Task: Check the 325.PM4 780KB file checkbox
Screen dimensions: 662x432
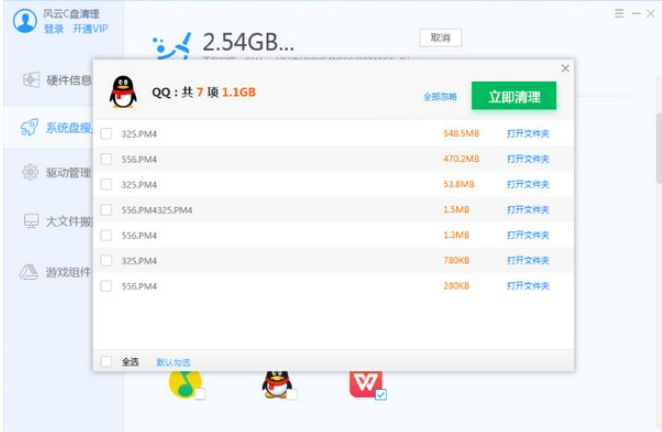Action: click(106, 261)
